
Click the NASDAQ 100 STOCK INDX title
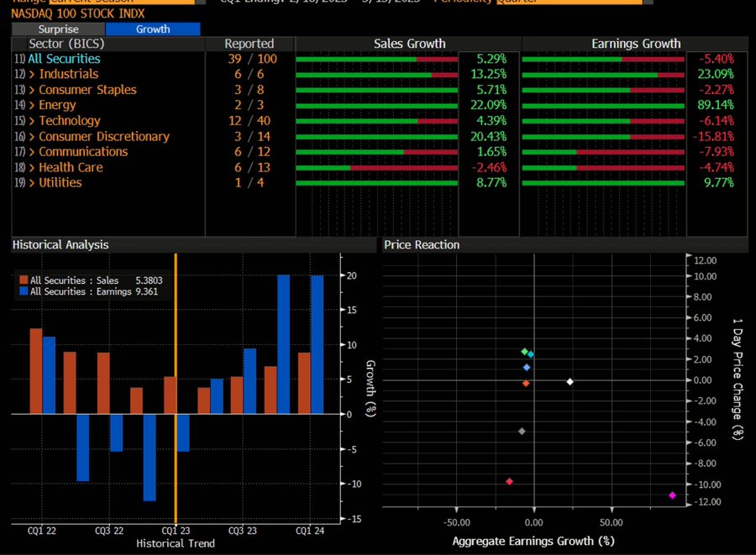pyautogui.click(x=77, y=13)
